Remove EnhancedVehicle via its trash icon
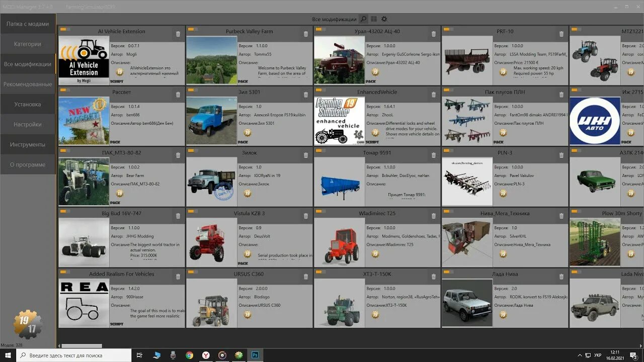This screenshot has height=362, width=644. [x=434, y=95]
